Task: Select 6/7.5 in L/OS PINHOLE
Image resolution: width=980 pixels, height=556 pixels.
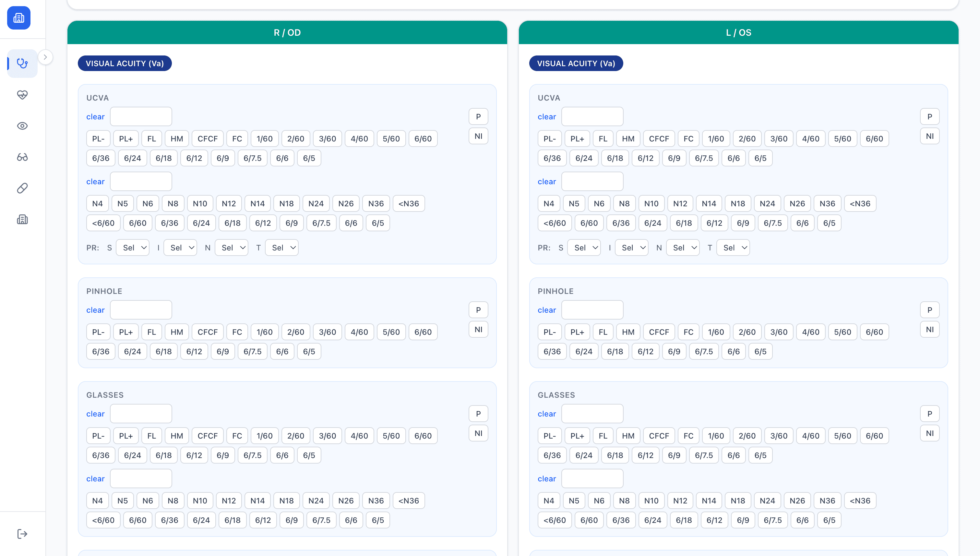Action: click(704, 352)
